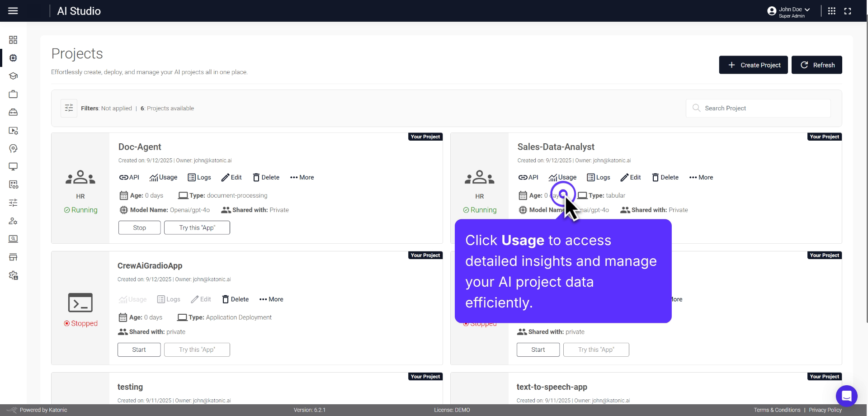Open the model training graduation cap icon
Screen dimensions: 868x416
pos(13,76)
